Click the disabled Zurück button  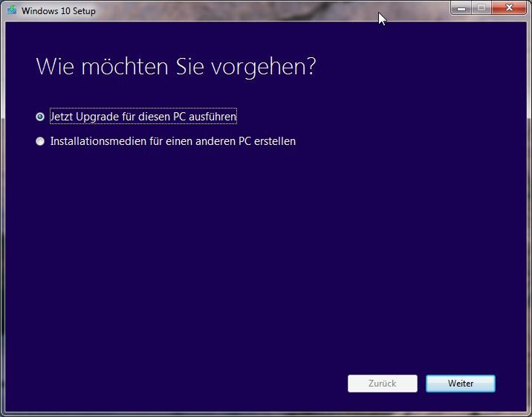pos(382,384)
